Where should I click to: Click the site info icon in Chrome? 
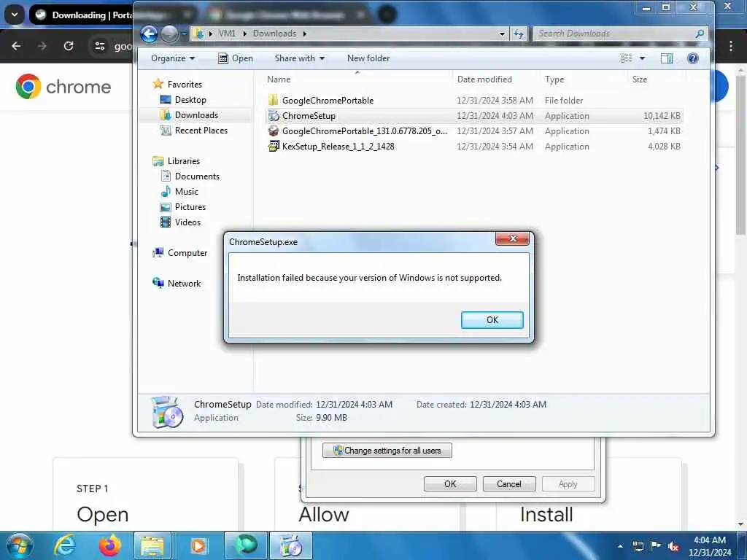point(99,46)
